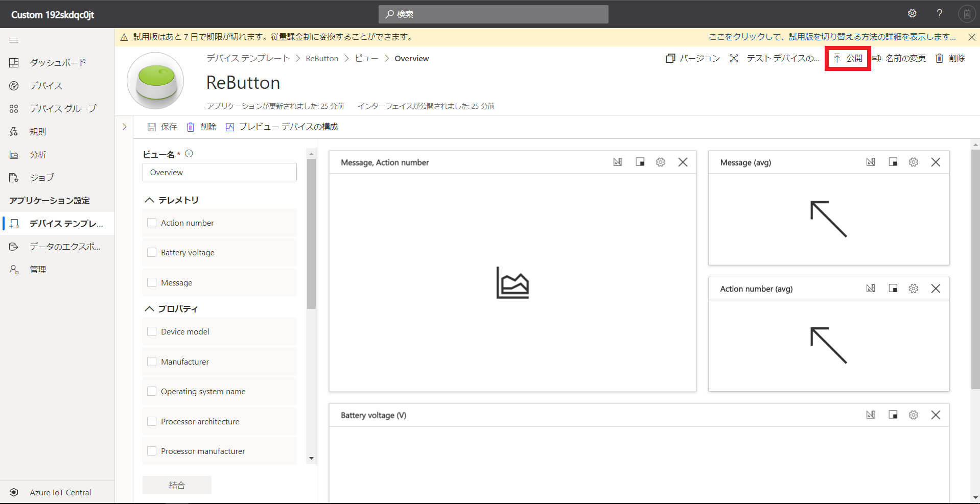Click resize icon on Action number (avg) tile
The image size is (980, 504).
(893, 289)
